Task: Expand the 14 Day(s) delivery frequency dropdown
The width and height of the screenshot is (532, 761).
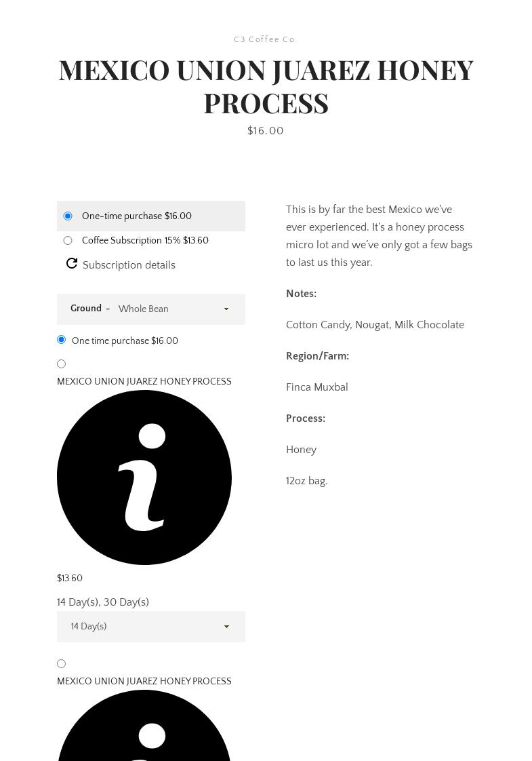Action: click(x=150, y=627)
